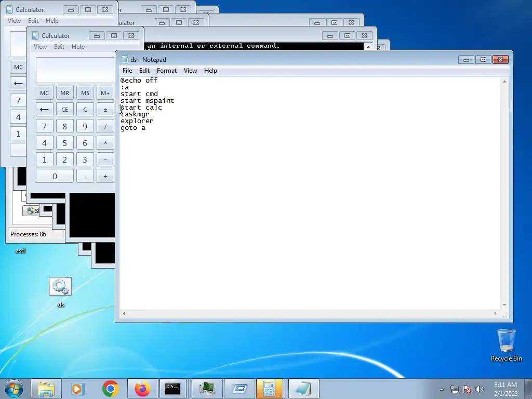Click the C clear button in Calculator
The width and height of the screenshot is (532, 399).
pyautogui.click(x=85, y=110)
